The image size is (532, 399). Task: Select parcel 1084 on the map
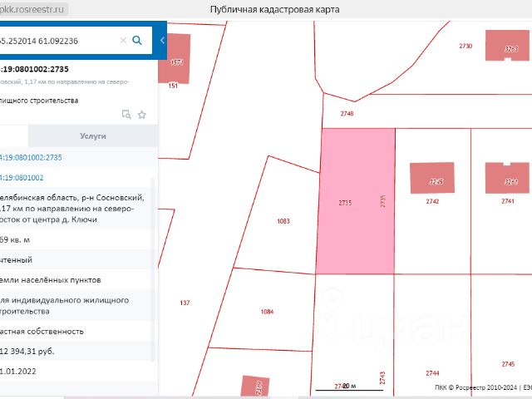pos(267,312)
